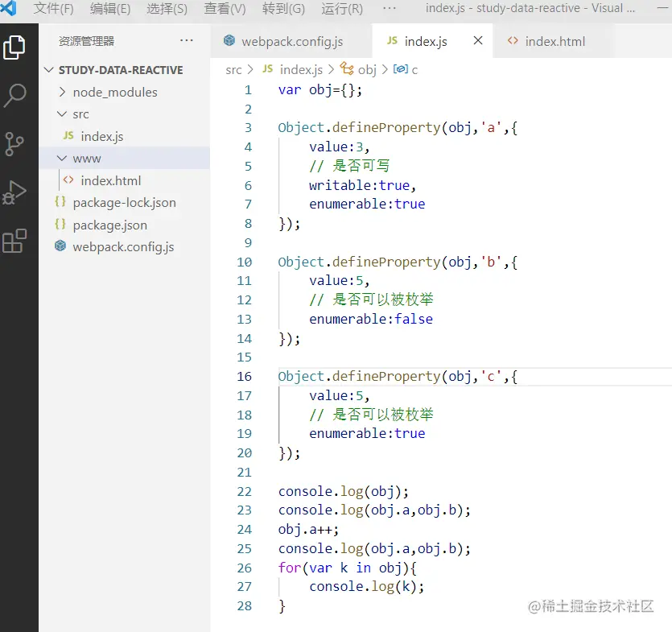The width and height of the screenshot is (672, 632).
Task: Open the Extensions view
Action: tap(14, 241)
